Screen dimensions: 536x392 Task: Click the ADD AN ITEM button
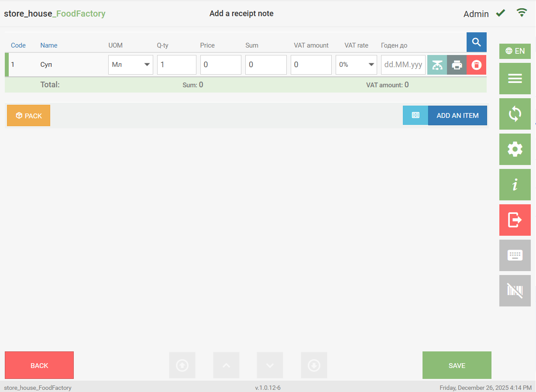457,116
